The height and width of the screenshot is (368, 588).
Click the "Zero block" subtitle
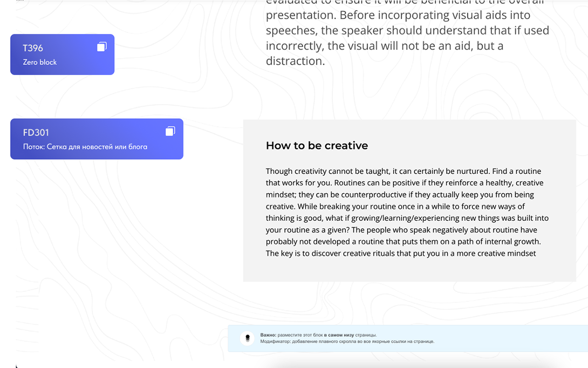(x=40, y=62)
